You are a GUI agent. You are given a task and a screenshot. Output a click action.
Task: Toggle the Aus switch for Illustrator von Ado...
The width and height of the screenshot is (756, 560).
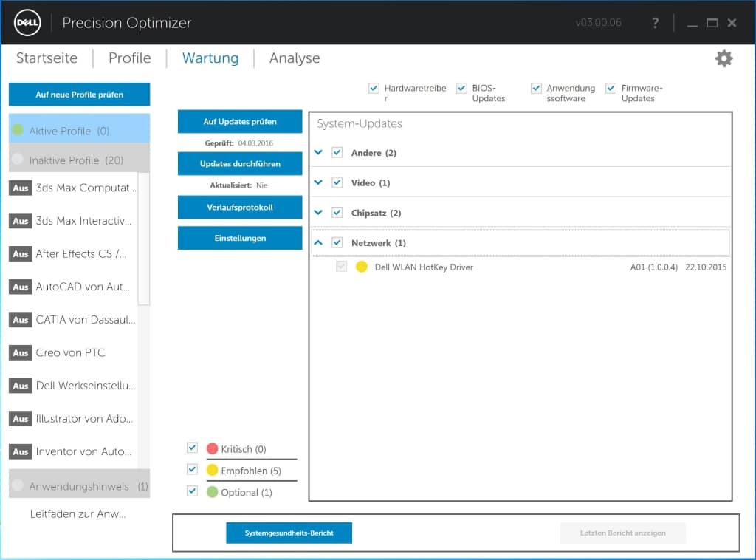(x=20, y=419)
